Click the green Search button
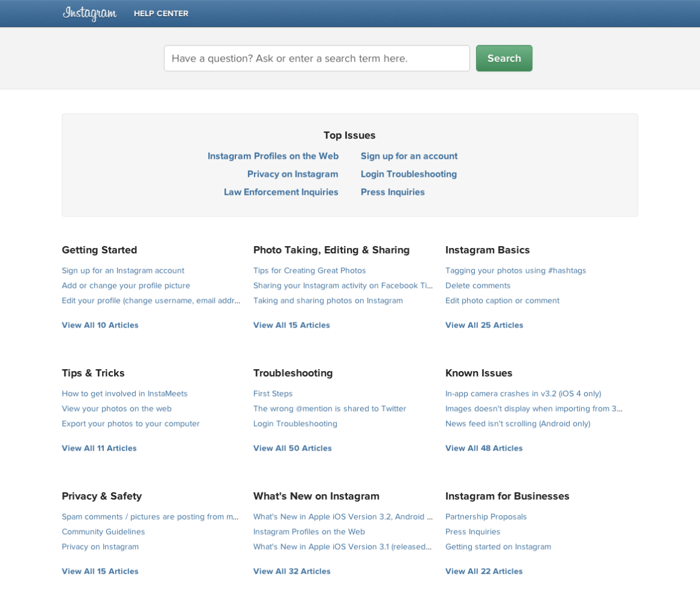 click(504, 58)
